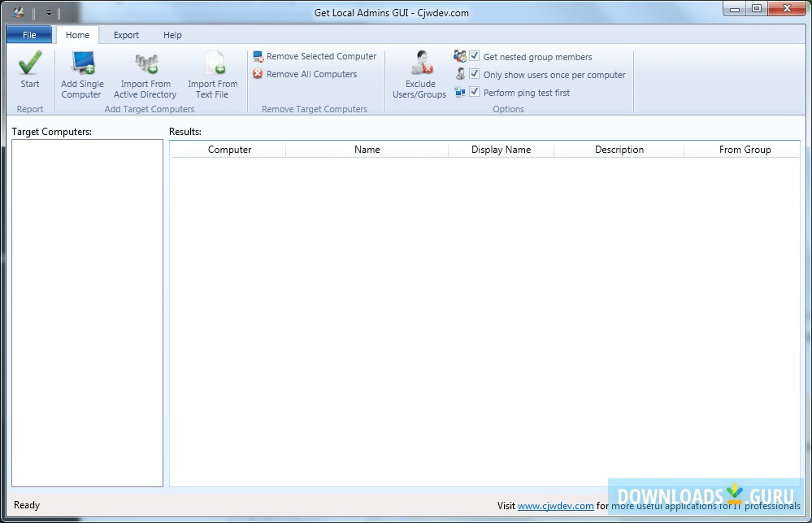
Task: Uncheck Get nested group members
Action: (474, 56)
